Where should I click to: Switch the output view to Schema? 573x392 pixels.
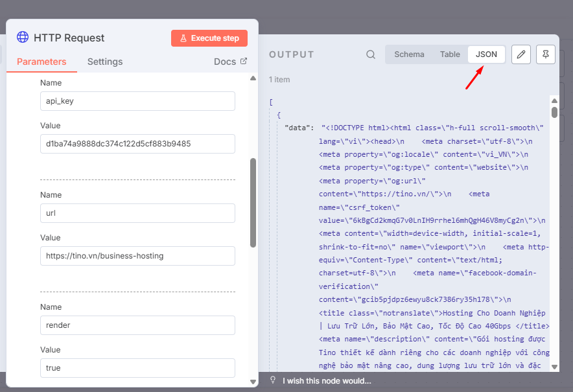point(409,54)
